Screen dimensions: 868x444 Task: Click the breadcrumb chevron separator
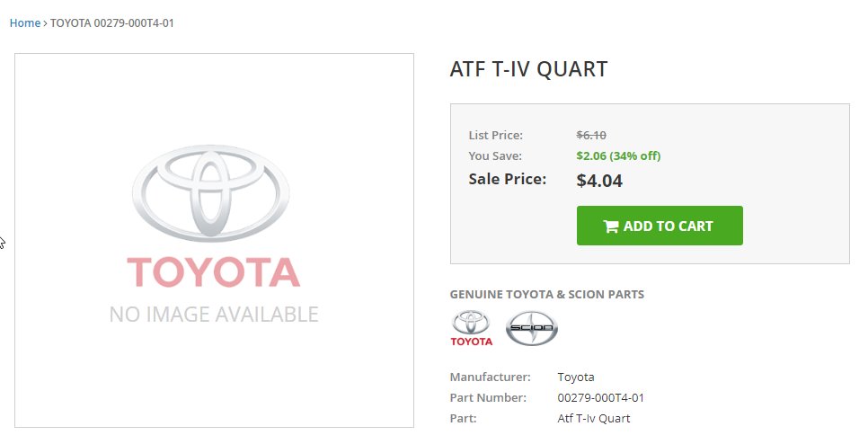tap(45, 23)
